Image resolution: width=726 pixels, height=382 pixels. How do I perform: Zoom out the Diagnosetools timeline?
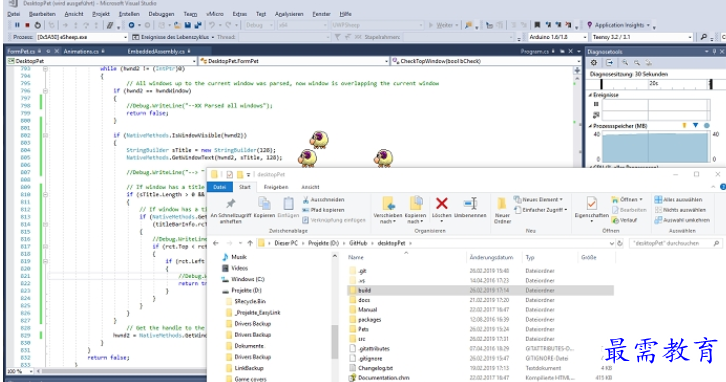click(637, 63)
